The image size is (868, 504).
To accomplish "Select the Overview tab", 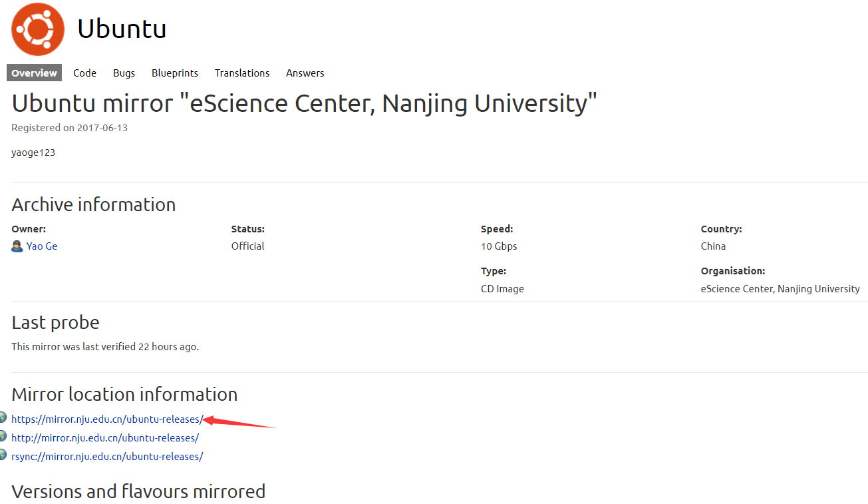I will 34,73.
